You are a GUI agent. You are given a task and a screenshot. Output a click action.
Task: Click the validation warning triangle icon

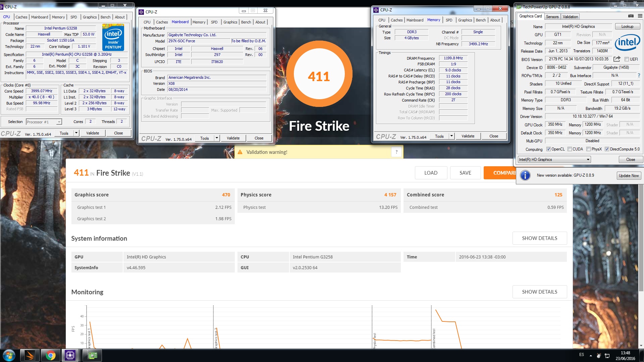click(240, 152)
